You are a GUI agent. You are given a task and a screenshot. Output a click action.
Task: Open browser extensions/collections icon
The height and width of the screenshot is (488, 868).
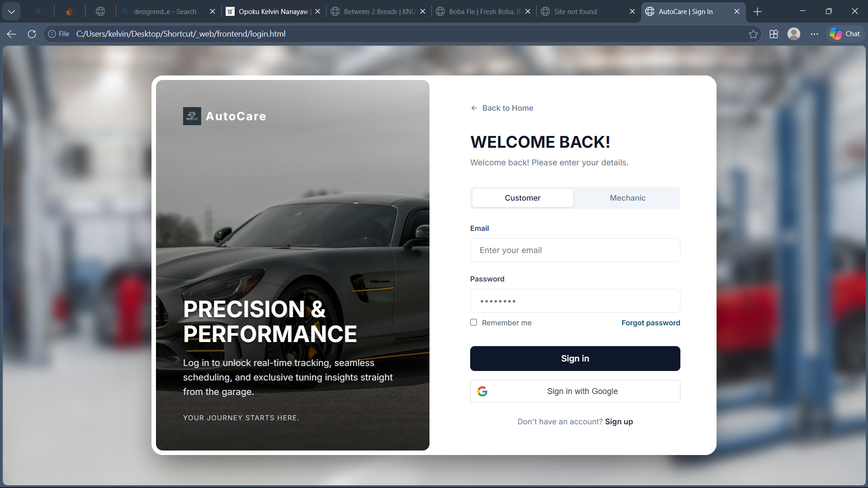click(774, 34)
